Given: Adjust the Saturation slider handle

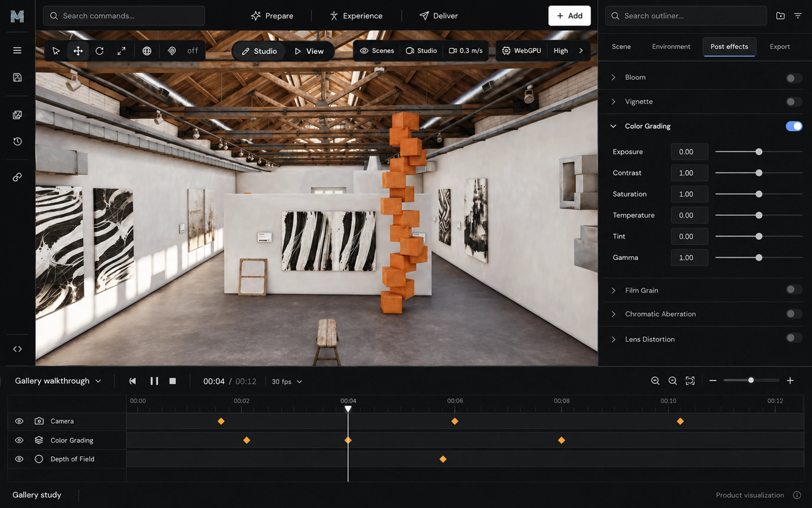Looking at the screenshot, I should coord(759,194).
